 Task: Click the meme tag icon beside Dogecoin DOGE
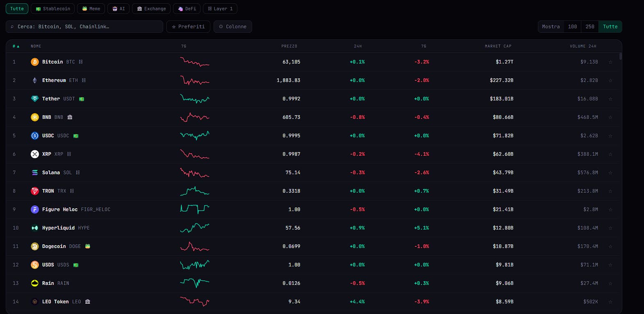click(88, 246)
